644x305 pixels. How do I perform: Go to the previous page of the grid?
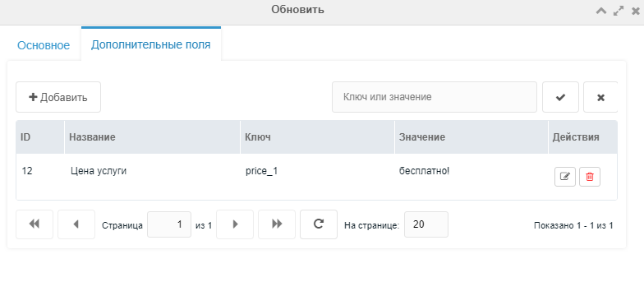pos(76,224)
